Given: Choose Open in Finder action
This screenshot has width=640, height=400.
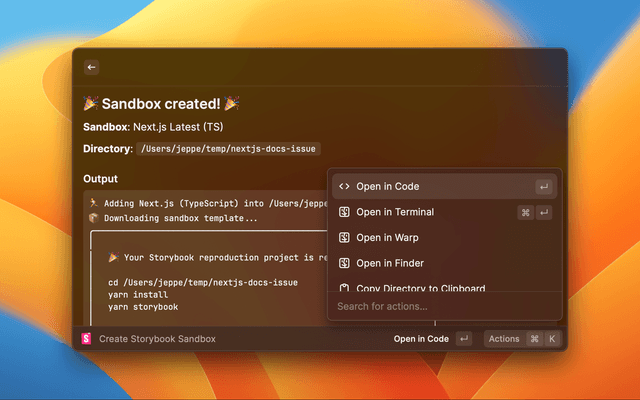Looking at the screenshot, I should coord(390,263).
